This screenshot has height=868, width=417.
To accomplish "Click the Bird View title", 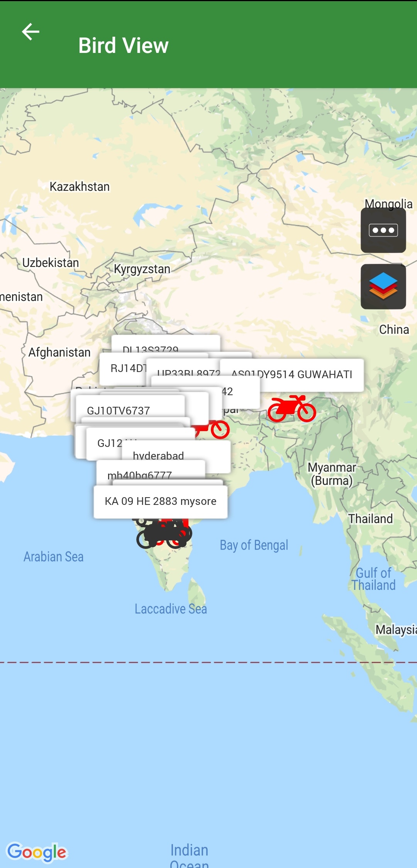I will tap(123, 46).
